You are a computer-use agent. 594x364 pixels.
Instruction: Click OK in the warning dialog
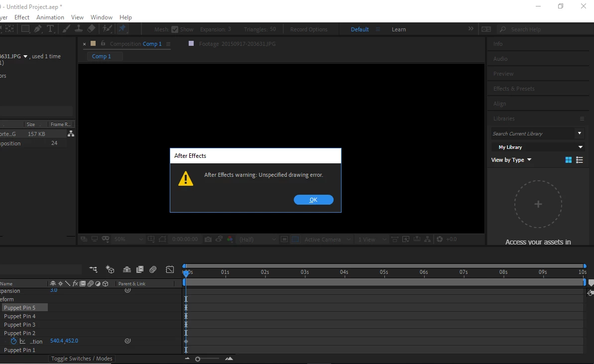[x=314, y=200]
